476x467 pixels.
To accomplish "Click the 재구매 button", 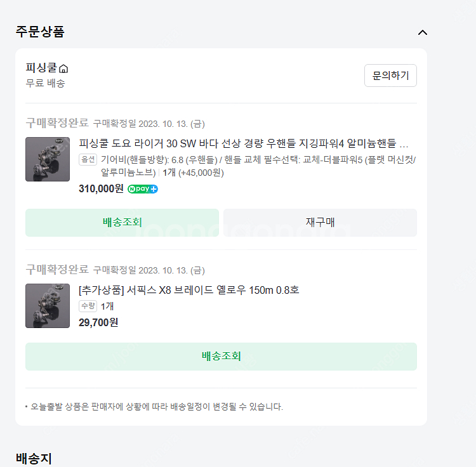I will [x=320, y=223].
